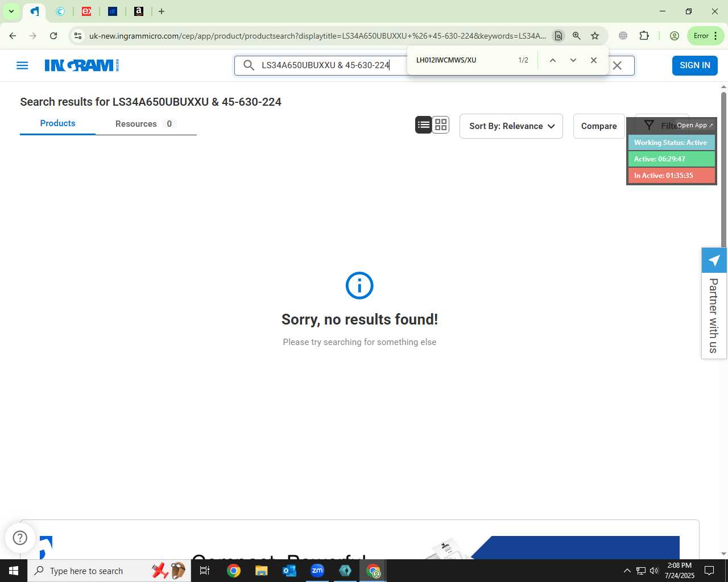Click the paper plane icon on side tab
728x582 pixels.
tap(714, 260)
